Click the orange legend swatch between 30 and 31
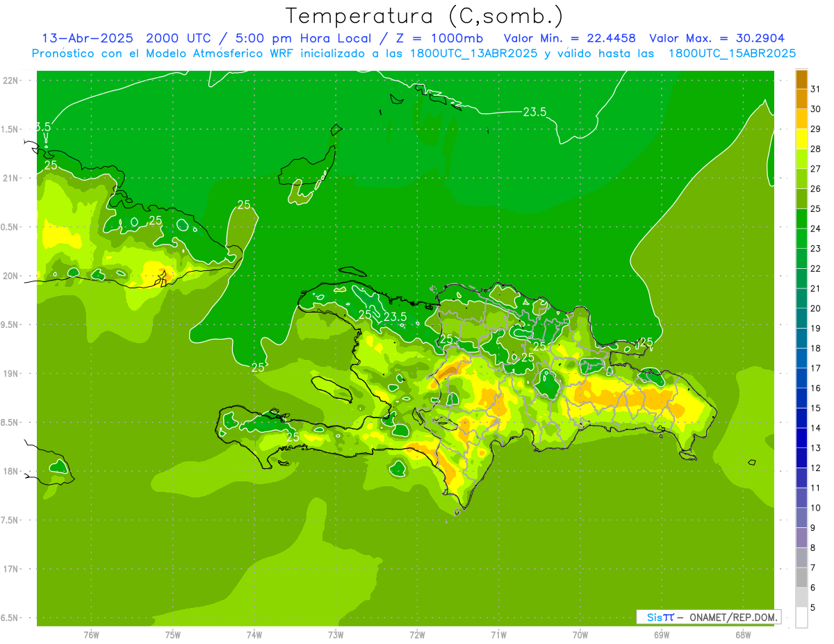 [801, 99]
